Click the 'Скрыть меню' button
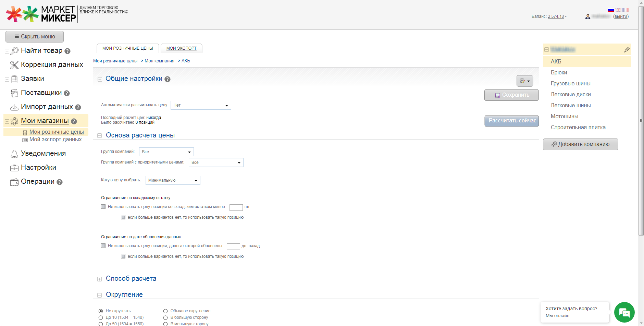644x326 pixels. [35, 37]
